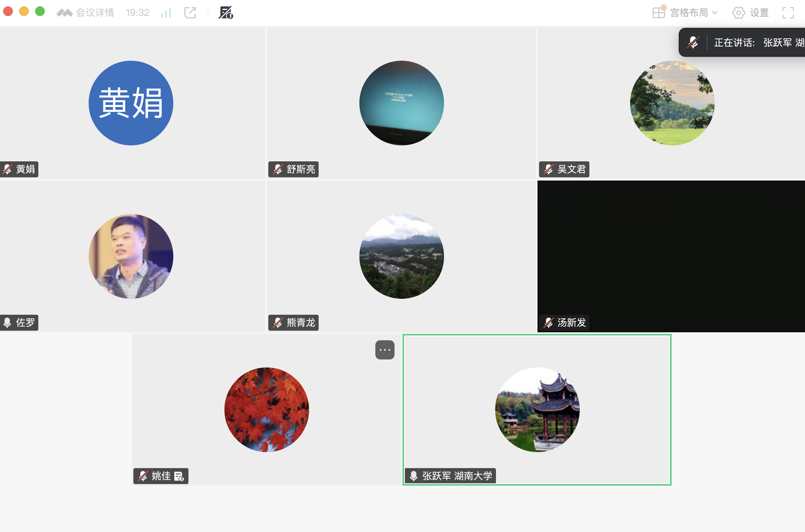
Task: Click 吴文君's landscape avatar
Action: pyautogui.click(x=672, y=103)
